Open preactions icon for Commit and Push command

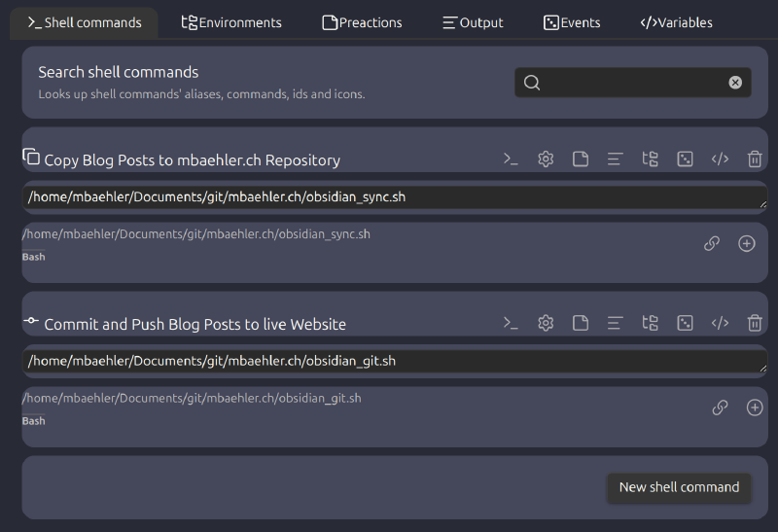coord(581,323)
